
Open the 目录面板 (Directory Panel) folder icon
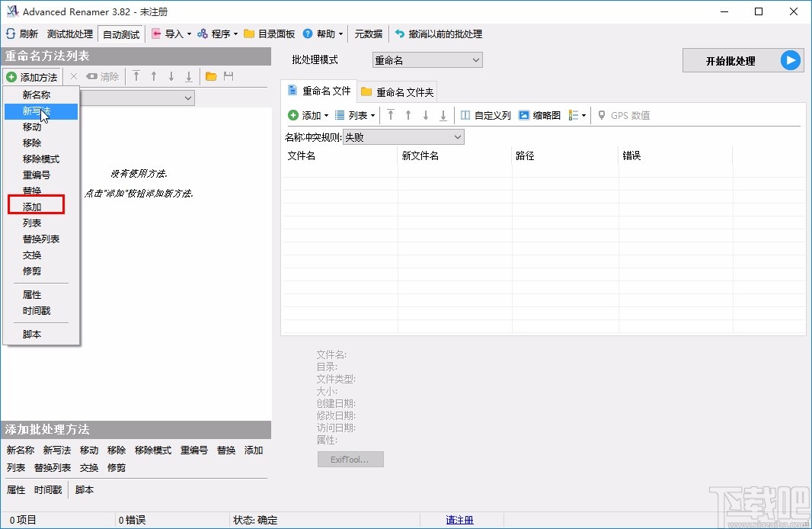pyautogui.click(x=249, y=34)
